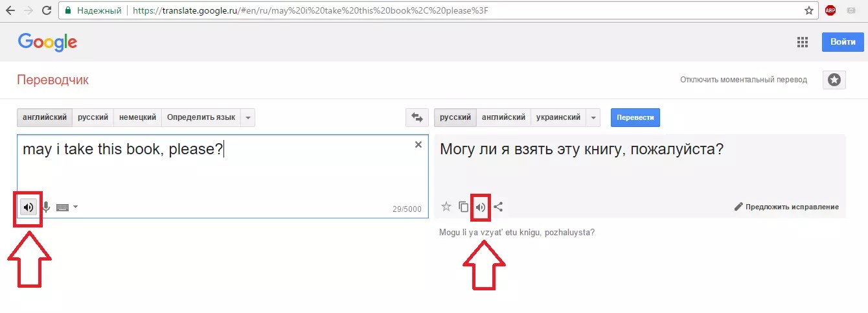The width and height of the screenshot is (868, 313).
Task: Click the translated Russian sentence
Action: (x=582, y=150)
